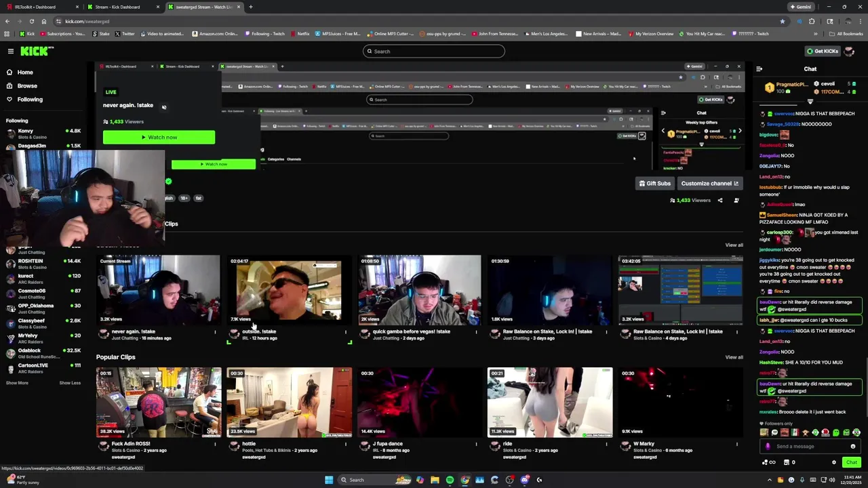Open the 'ride' clip thumbnail
The image size is (868, 488).
point(550,403)
